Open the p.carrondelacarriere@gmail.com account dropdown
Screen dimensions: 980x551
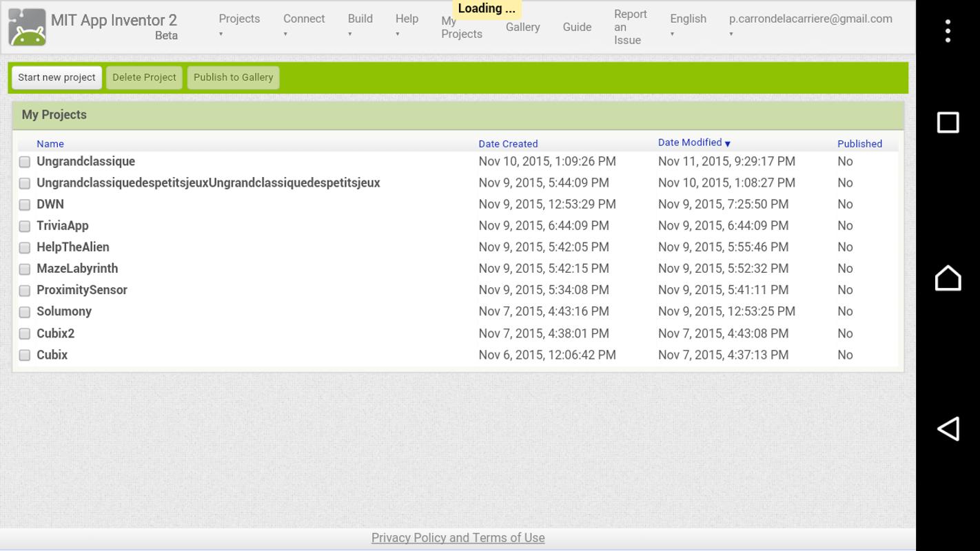pyautogui.click(x=810, y=24)
